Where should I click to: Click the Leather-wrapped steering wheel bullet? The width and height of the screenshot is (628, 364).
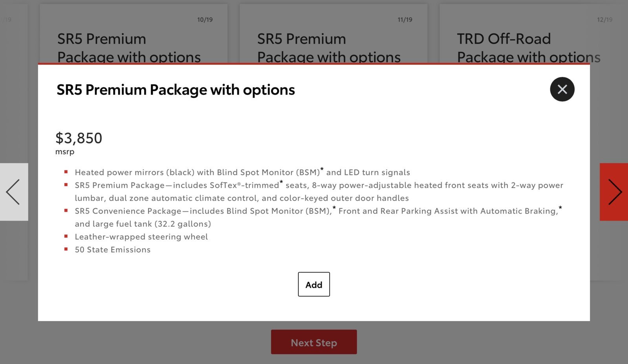point(141,237)
